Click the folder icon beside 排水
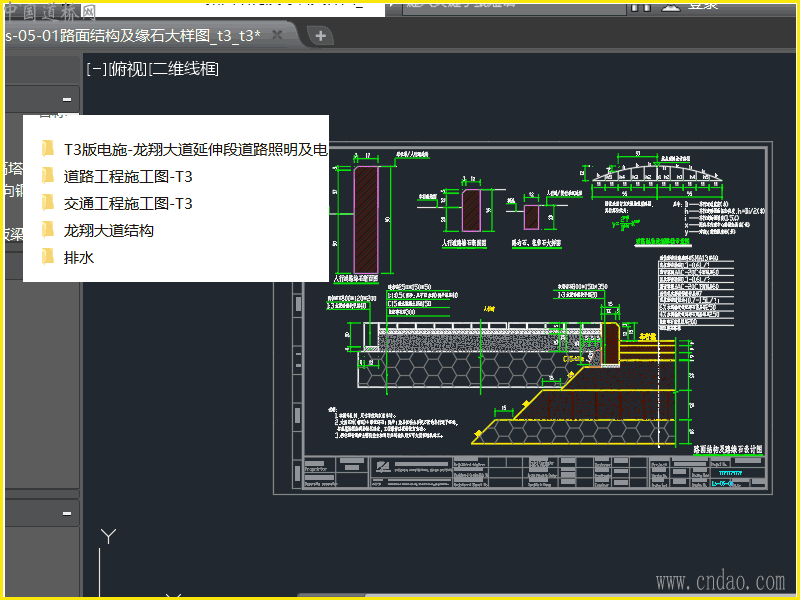The height and width of the screenshot is (600, 800). pyautogui.click(x=47, y=257)
